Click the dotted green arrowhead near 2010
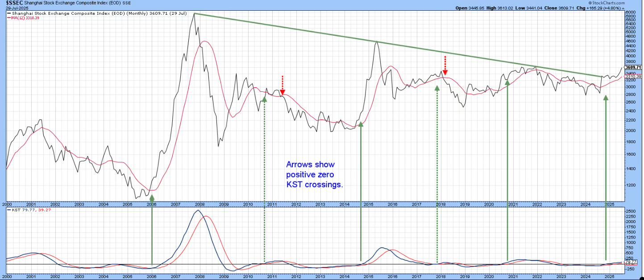The width and height of the screenshot is (644, 280). point(264,99)
